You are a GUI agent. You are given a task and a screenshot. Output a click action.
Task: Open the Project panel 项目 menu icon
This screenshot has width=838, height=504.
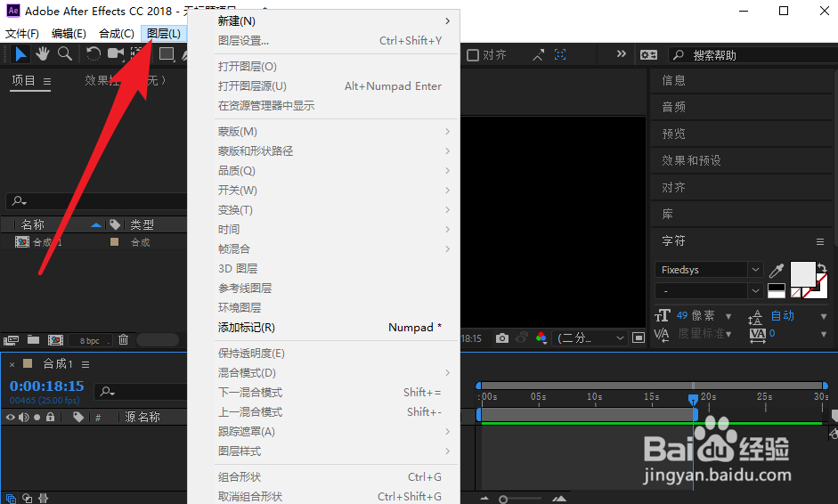click(x=47, y=81)
